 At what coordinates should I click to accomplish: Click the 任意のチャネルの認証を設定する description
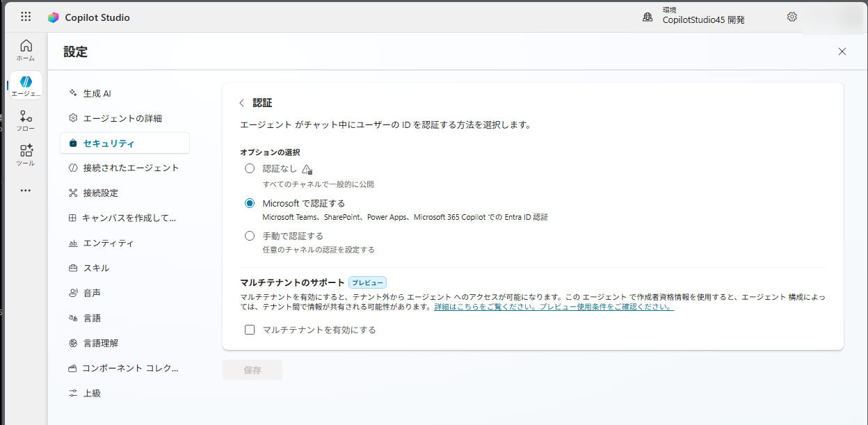319,250
